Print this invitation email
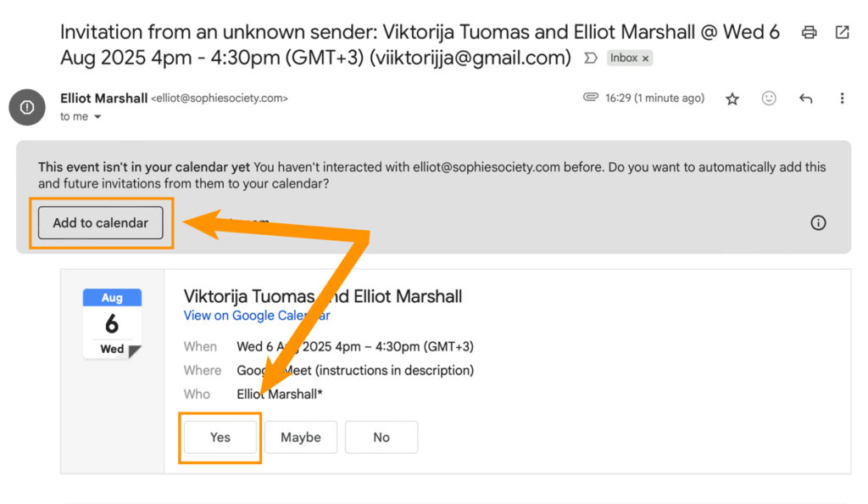The image size is (868, 504). pos(810,32)
